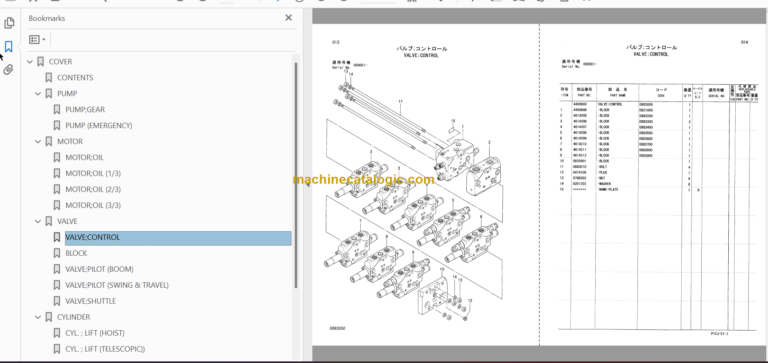Click the -WASHER row in parts table
Screen dimensions: 768x363
click(x=659, y=184)
